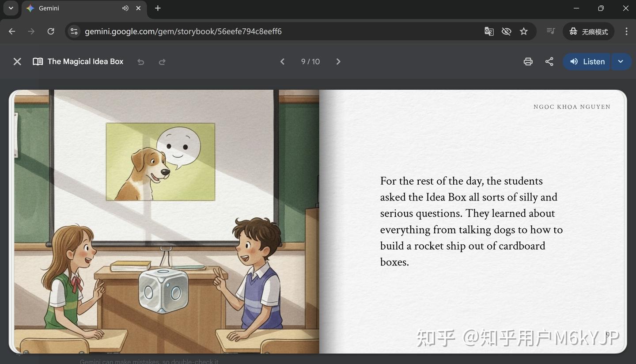This screenshot has width=636, height=364.
Task: Open the tab search dropdown arrow
Action: [11, 8]
